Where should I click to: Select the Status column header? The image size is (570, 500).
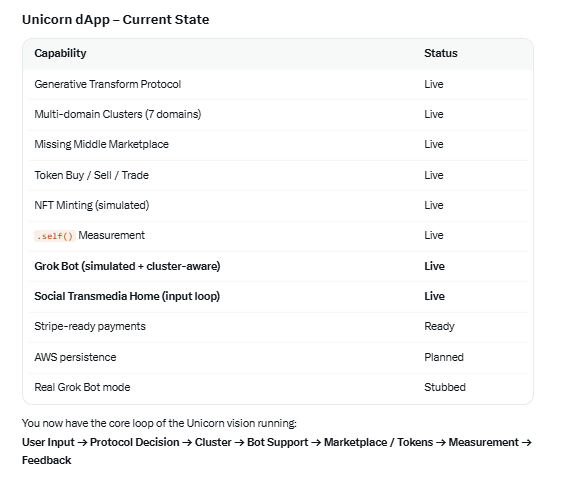pyautogui.click(x=441, y=53)
